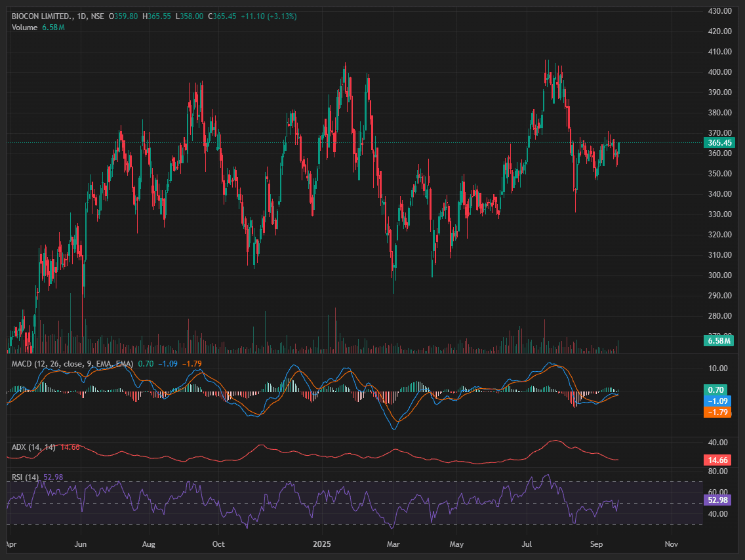This screenshot has width=745, height=560.
Task: Click the green 6.58M volume axis tag
Action: [718, 340]
